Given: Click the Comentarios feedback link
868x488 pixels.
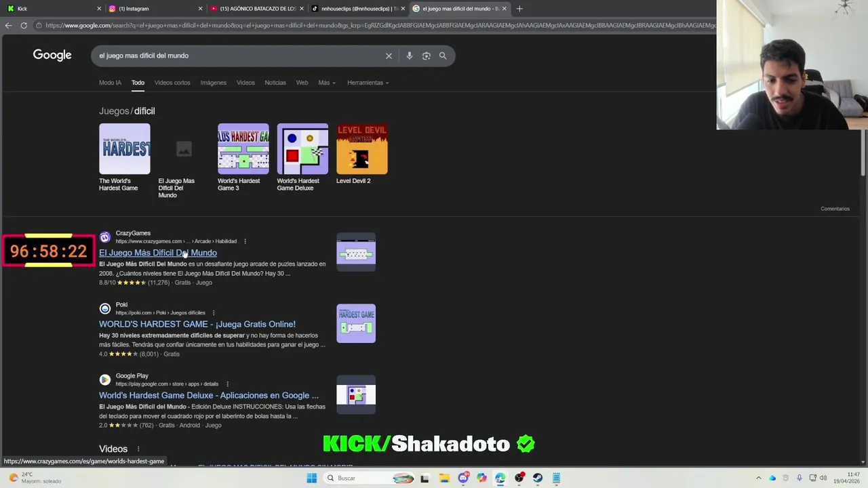Looking at the screenshot, I should (x=835, y=209).
